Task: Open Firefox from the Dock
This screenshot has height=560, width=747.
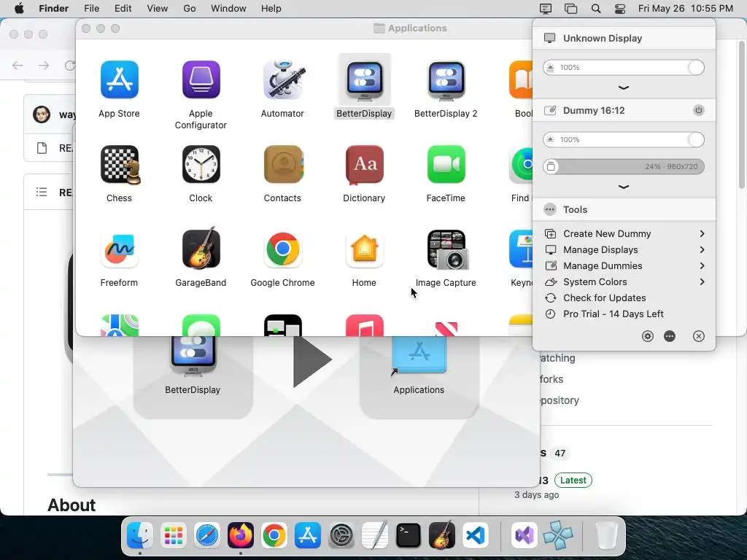Action: (x=241, y=535)
